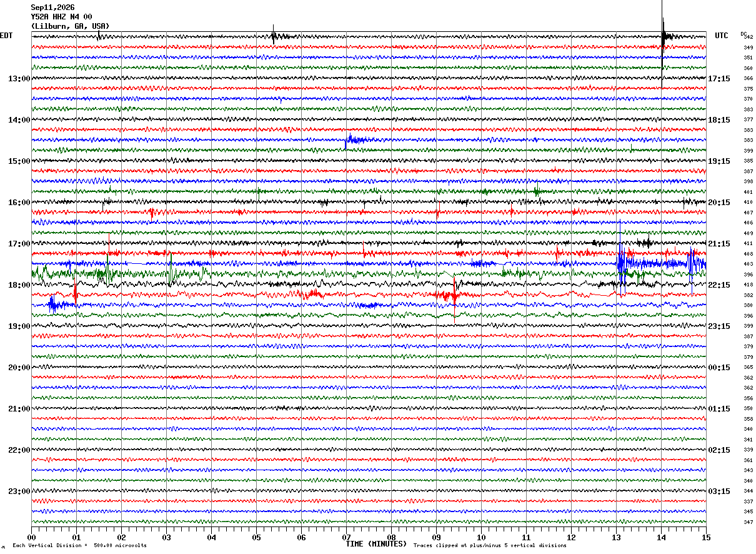Click the large spike near minute 14
The image size is (756, 554).
[x=664, y=38]
